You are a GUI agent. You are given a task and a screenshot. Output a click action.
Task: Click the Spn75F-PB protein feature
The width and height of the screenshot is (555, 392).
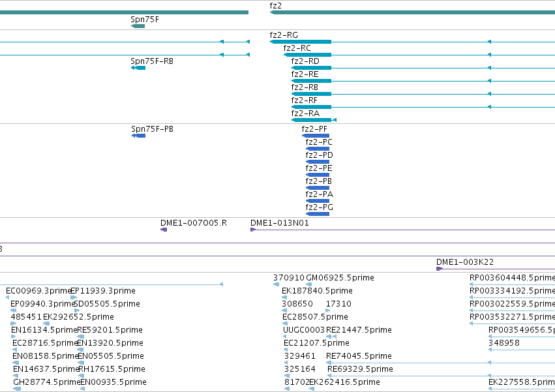[138, 136]
